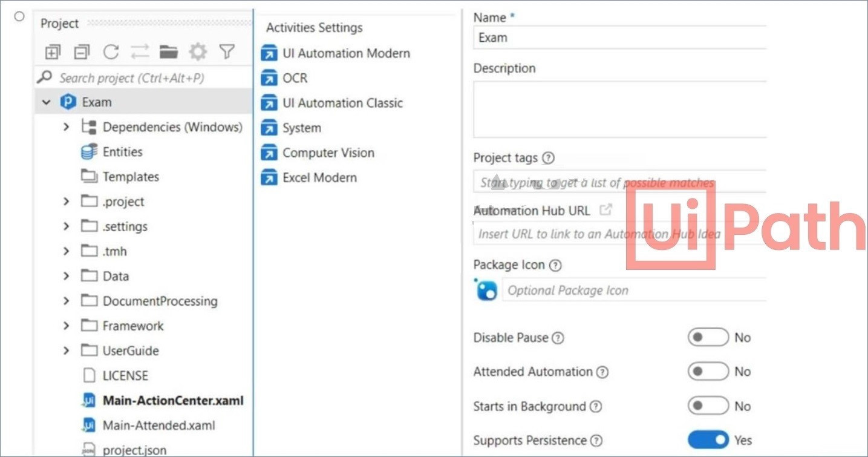Viewport: 868px width, 457px height.
Task: Open OCR activity settings
Action: (x=295, y=78)
